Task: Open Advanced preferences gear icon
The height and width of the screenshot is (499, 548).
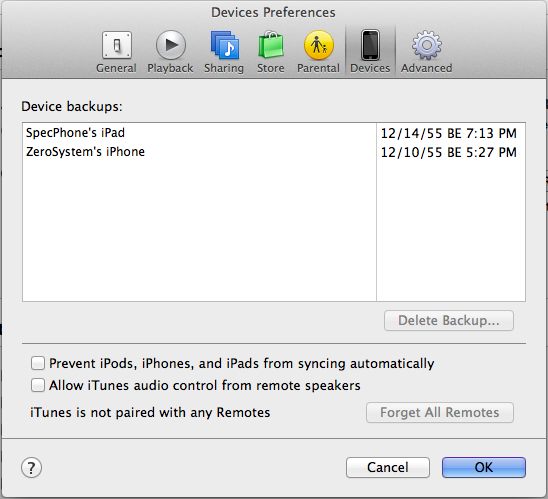Action: (x=426, y=45)
